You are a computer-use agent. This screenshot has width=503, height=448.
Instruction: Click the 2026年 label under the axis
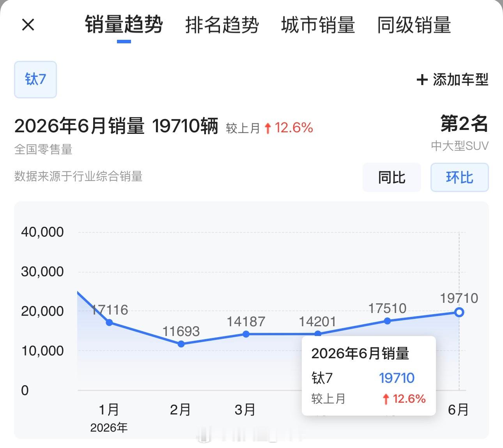(x=109, y=428)
